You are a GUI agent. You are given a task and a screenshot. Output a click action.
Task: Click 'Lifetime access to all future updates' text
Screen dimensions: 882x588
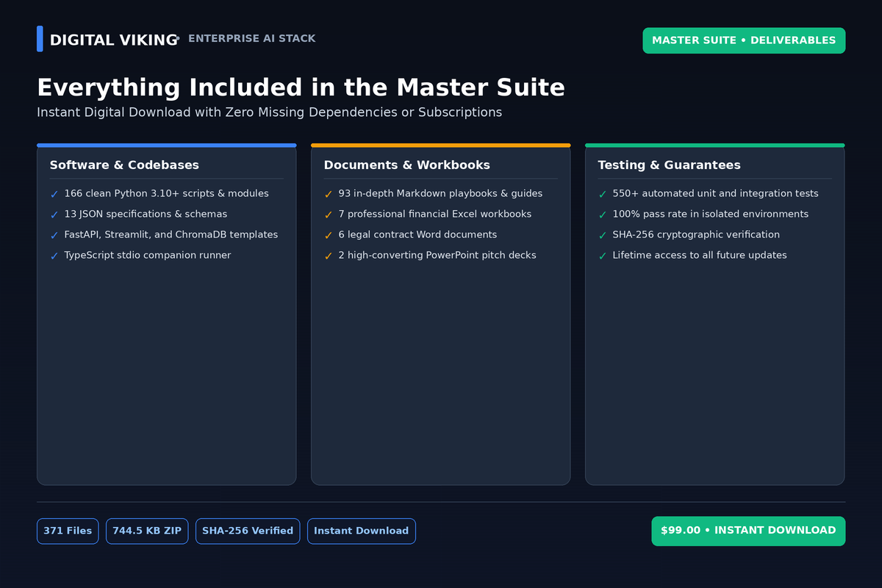[x=700, y=255]
